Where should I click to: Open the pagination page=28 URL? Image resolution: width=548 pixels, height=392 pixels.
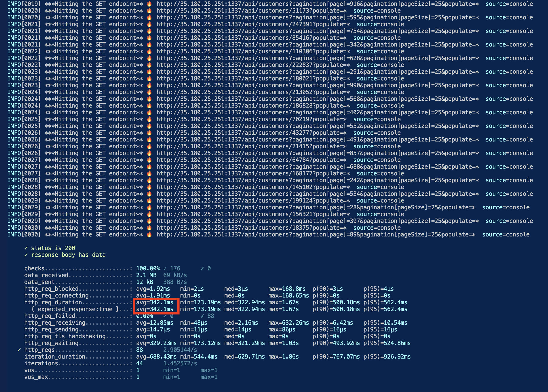click(x=316, y=207)
